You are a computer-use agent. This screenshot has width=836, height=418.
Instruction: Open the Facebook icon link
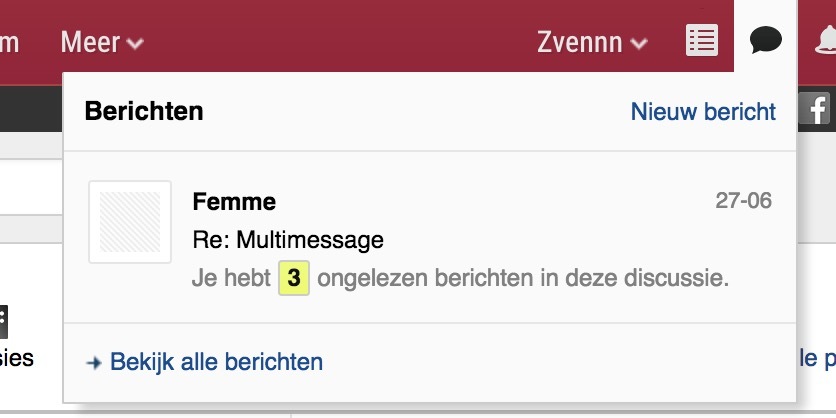pyautogui.click(x=814, y=109)
